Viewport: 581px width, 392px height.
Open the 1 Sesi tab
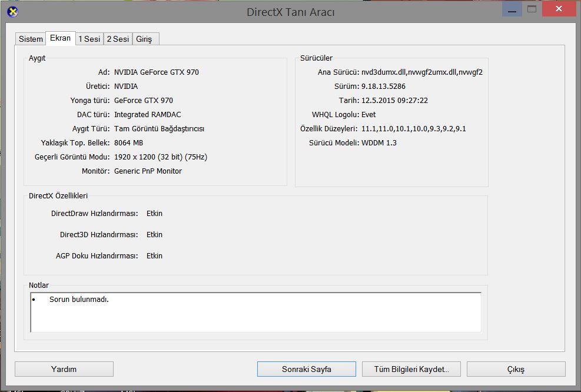[89, 39]
